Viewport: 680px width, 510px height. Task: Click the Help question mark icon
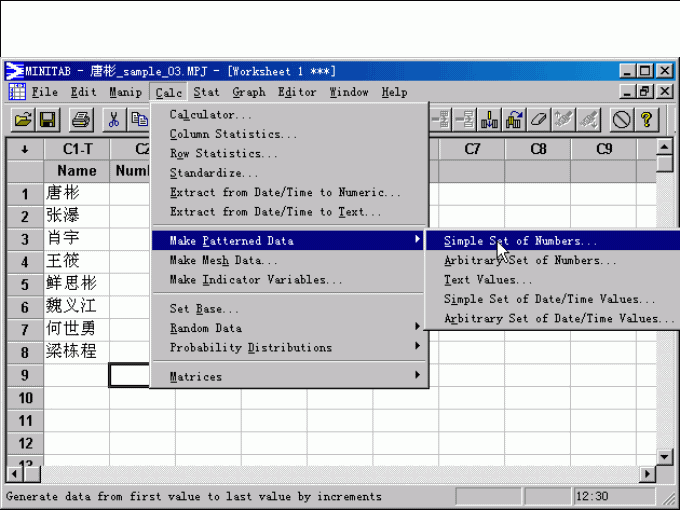pos(647,120)
